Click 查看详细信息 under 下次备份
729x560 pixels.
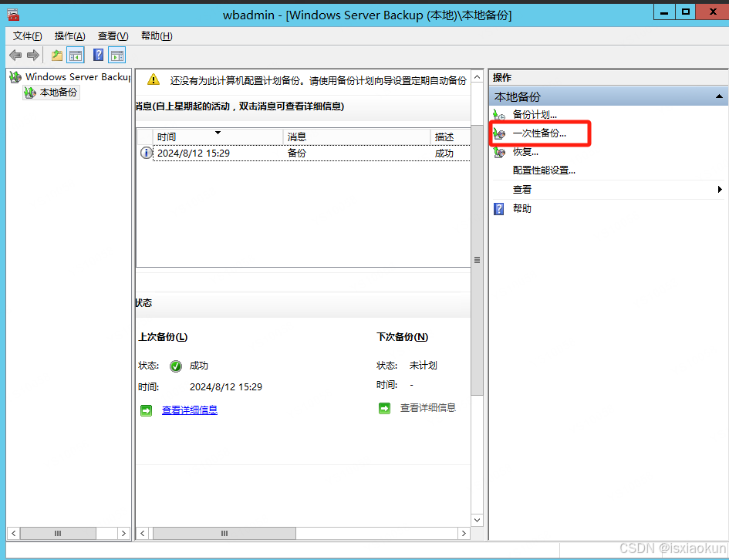coord(430,407)
